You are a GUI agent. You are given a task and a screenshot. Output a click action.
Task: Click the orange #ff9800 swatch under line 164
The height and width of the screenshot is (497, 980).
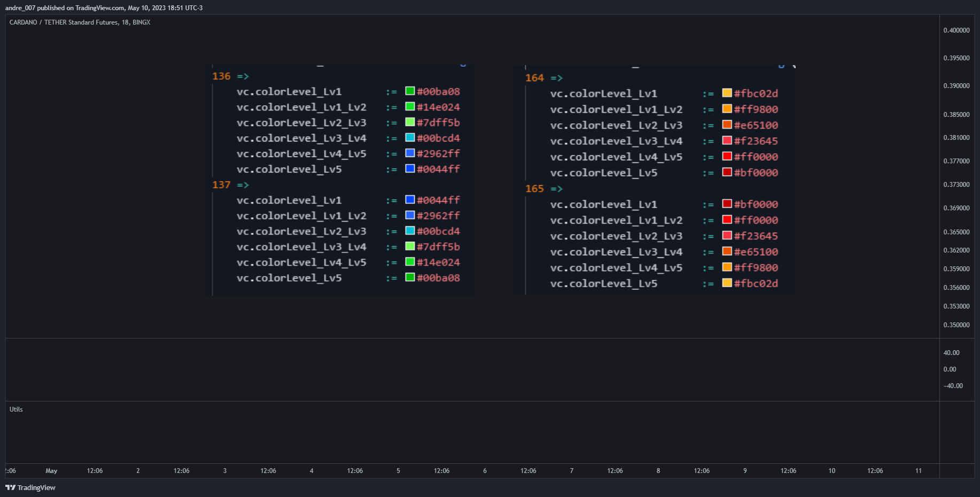(727, 108)
